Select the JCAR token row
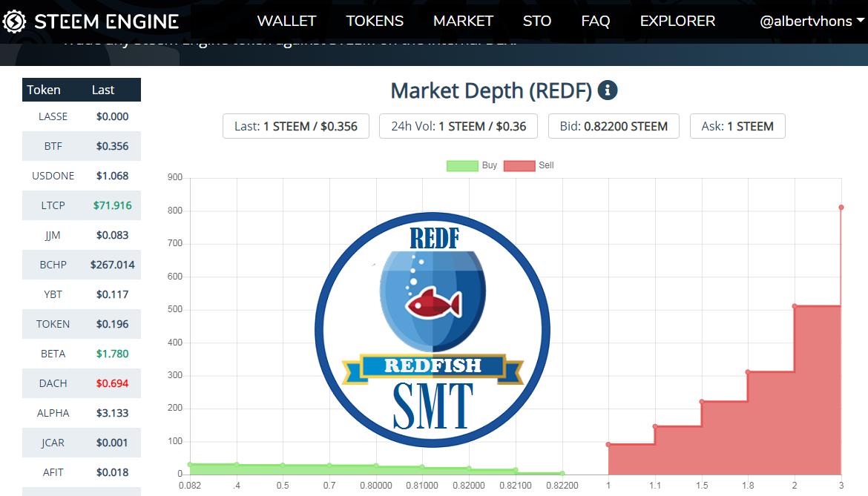Image resolution: width=868 pixels, height=496 pixels. 82,443
